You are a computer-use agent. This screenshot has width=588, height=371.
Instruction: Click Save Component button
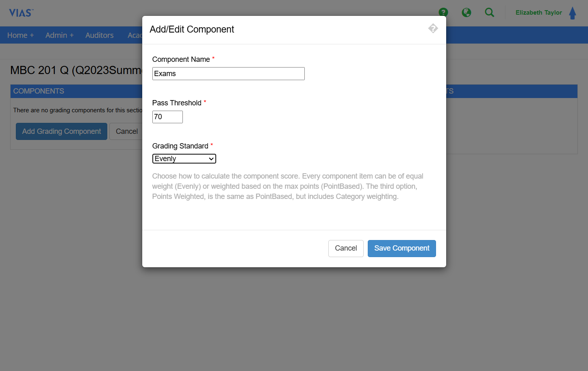pyautogui.click(x=401, y=249)
